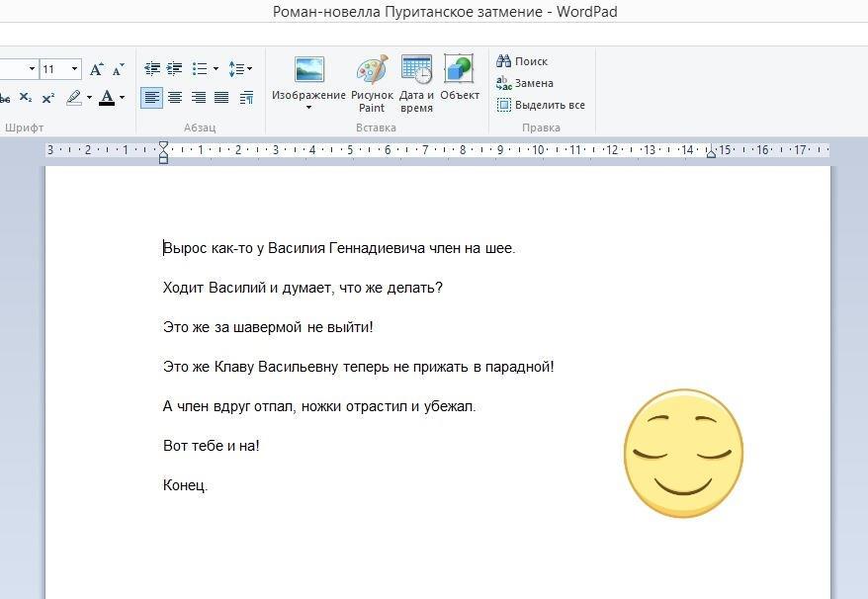The height and width of the screenshot is (599, 868).
Task: Click the Grow font size icon
Action: pos(96,69)
